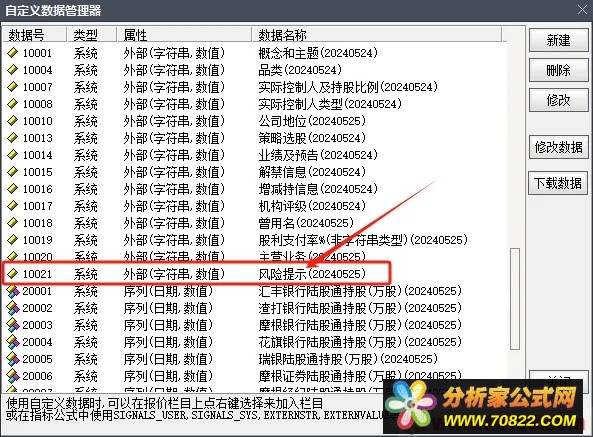The image size is (593, 437).
Task: Click the yellow tag icon beside 10010
Action: [x=12, y=121]
